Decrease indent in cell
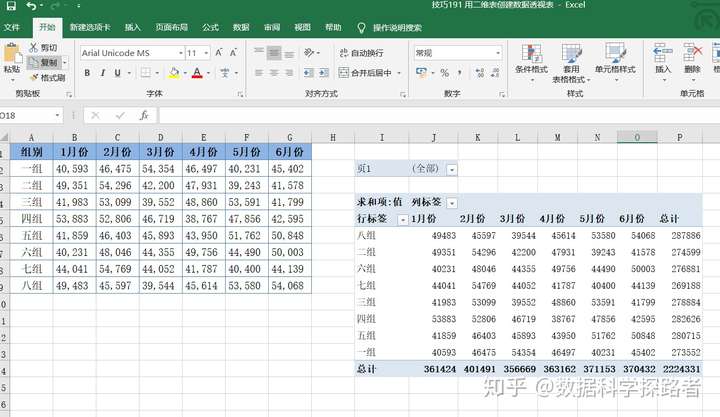720x417 pixels. point(309,73)
